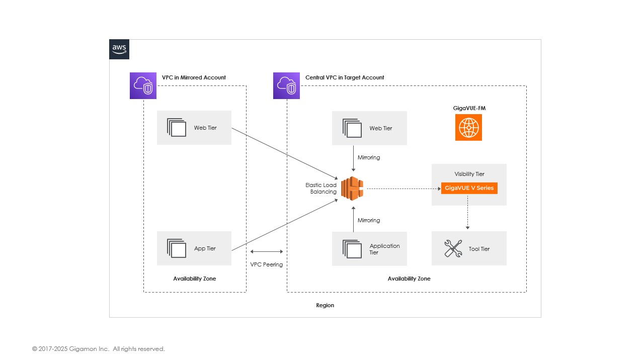This screenshot has height=362, width=644.
Task: Click the Gigamon copyright notice text
Action: 99,349
